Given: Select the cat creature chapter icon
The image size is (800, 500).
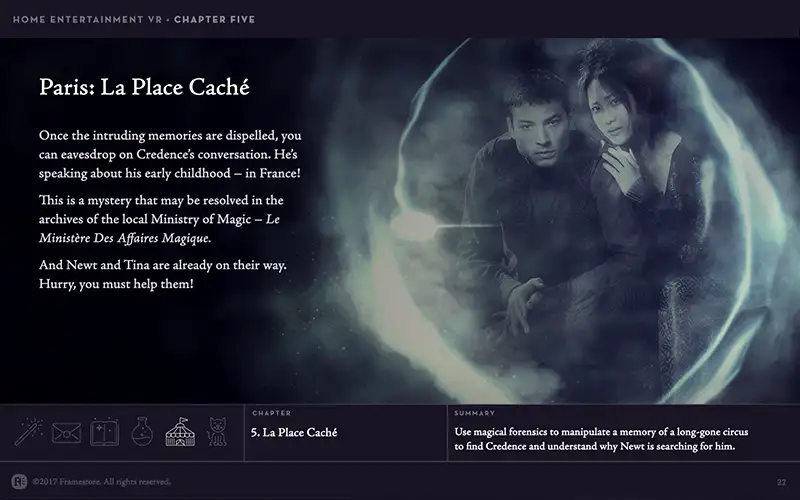Looking at the screenshot, I should coord(217,432).
